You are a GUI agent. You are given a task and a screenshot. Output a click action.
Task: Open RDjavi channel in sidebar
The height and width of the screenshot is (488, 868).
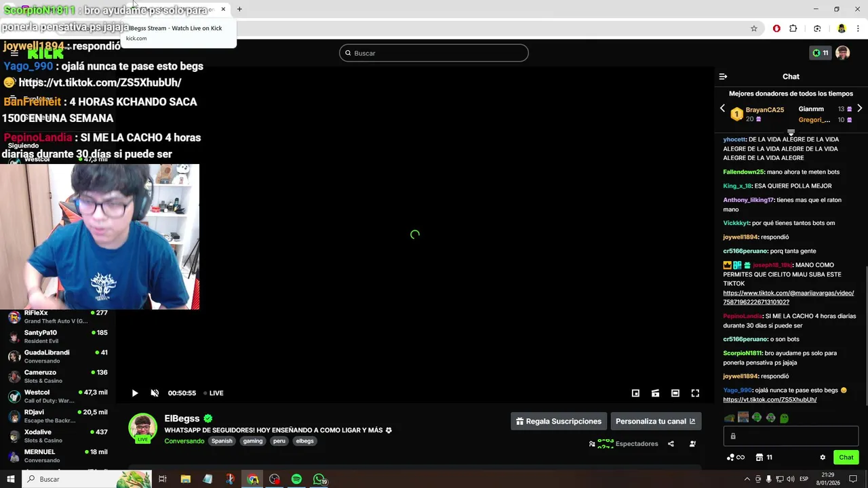pos(58,415)
